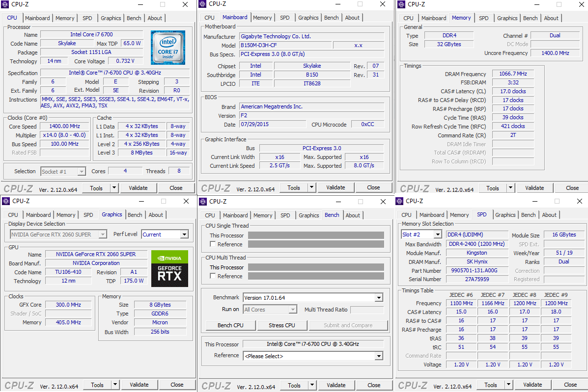Click the motherboard Model B150M-D3H-CF field
The width and height of the screenshot is (588, 392).
[x=286, y=45]
